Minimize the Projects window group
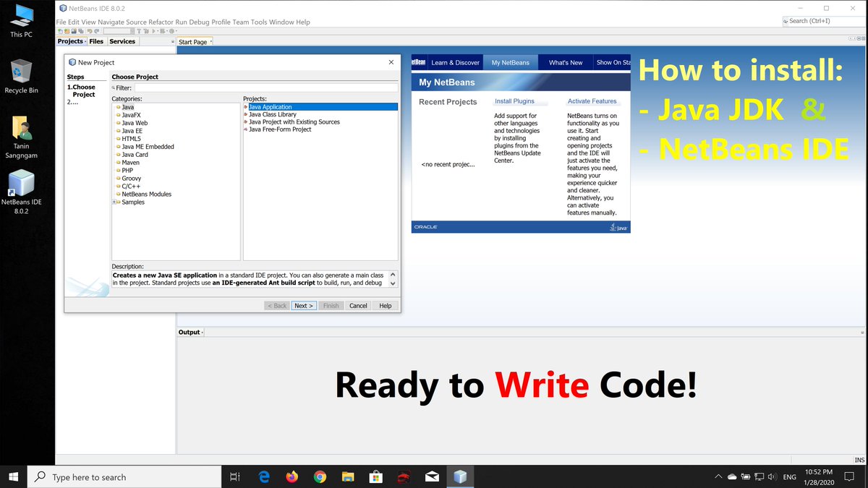This screenshot has width=868, height=488. pos(172,42)
